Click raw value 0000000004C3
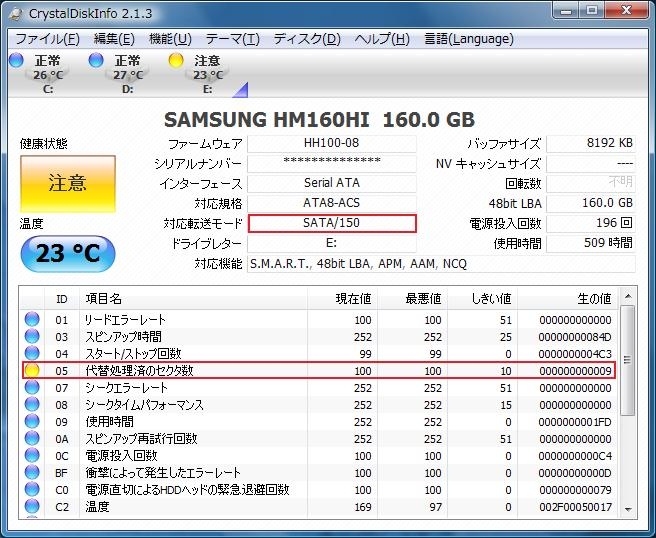 (x=575, y=354)
